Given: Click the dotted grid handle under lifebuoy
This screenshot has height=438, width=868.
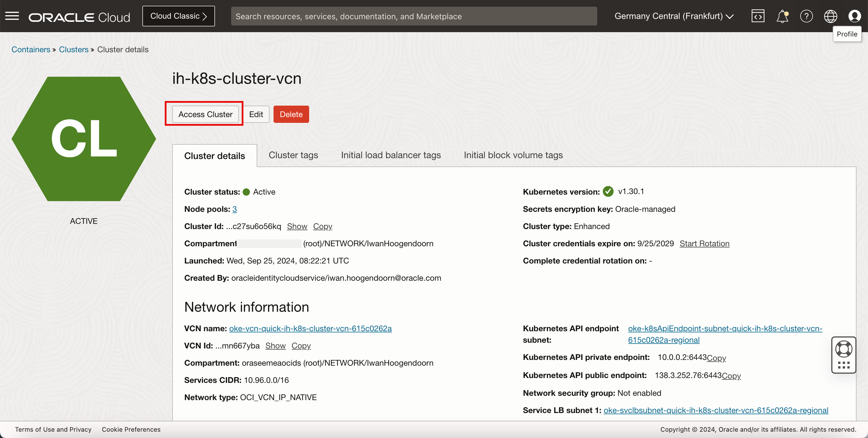Looking at the screenshot, I should tap(843, 365).
